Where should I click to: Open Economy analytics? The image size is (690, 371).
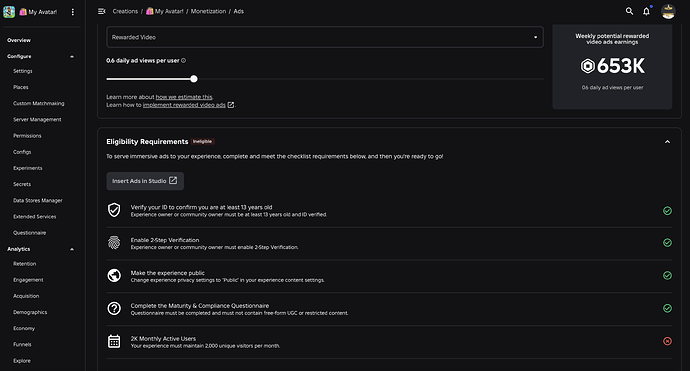(x=24, y=328)
